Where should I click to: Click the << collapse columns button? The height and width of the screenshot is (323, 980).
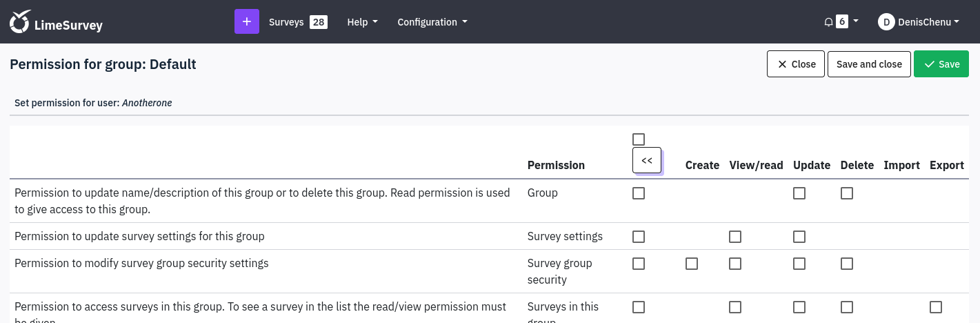pos(647,161)
